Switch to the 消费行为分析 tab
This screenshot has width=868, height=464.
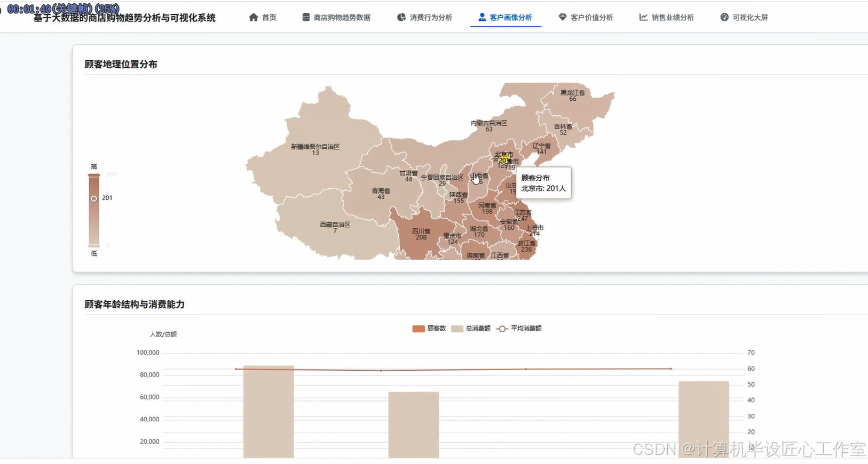click(x=425, y=17)
